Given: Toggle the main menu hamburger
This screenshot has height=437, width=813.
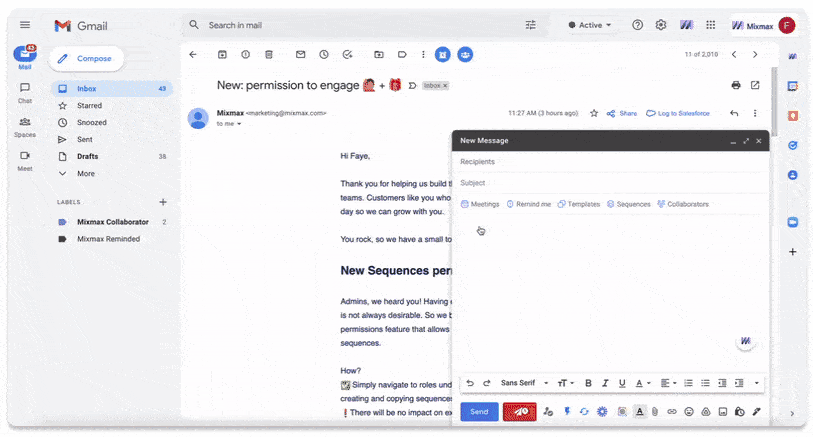Looking at the screenshot, I should click(x=25, y=25).
